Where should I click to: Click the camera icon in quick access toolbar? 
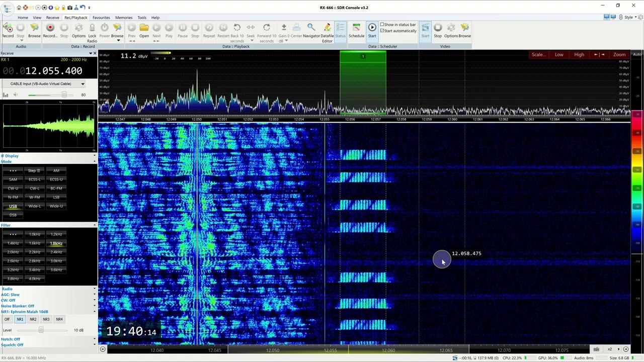[x=69, y=8]
